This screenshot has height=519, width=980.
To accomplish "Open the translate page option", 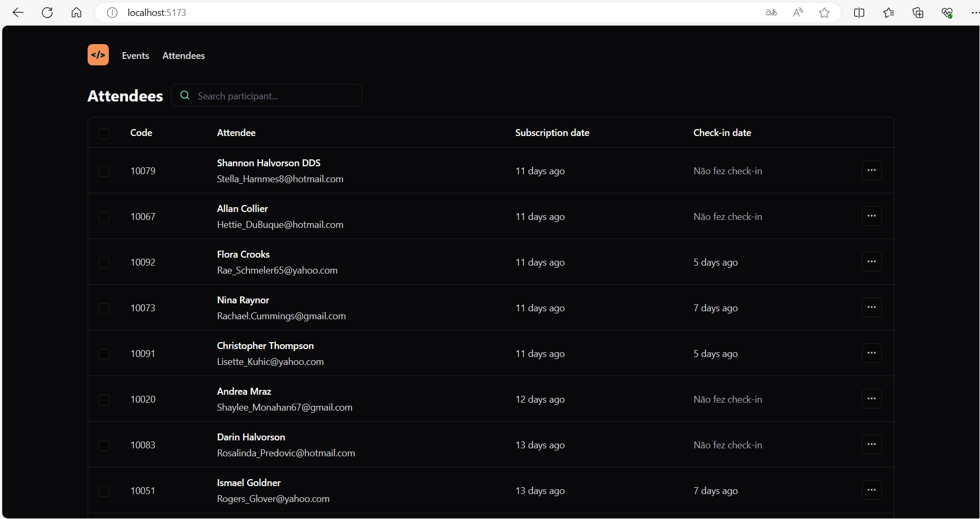I will coord(771,13).
